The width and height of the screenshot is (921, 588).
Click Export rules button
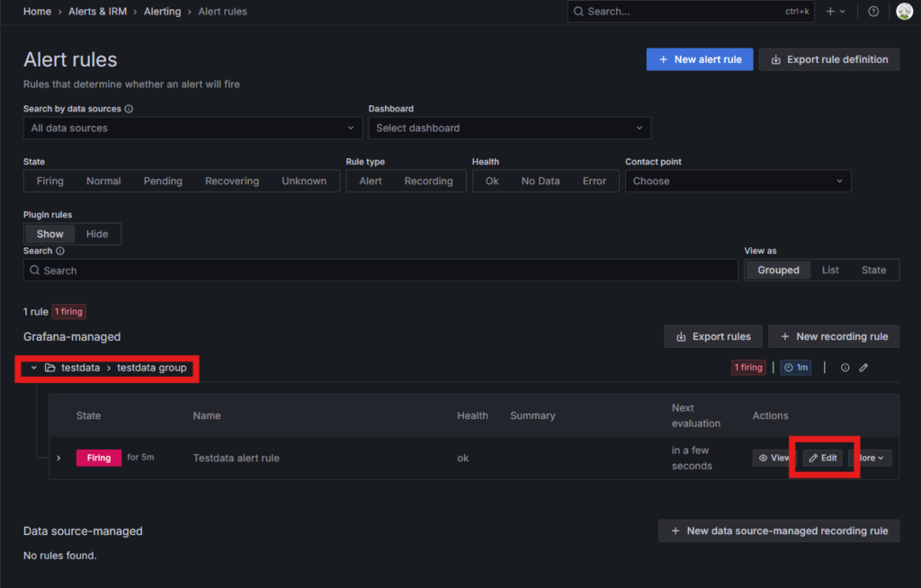click(713, 336)
